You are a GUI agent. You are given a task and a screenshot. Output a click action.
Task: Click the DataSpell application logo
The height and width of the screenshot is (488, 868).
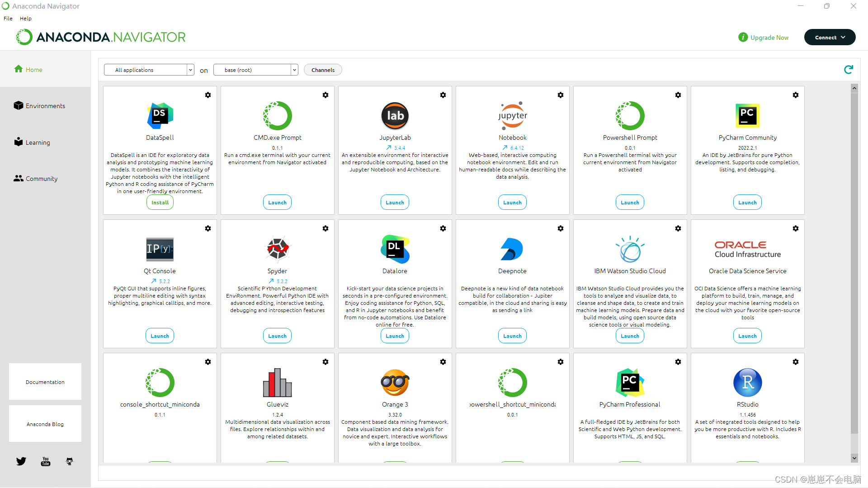160,116
